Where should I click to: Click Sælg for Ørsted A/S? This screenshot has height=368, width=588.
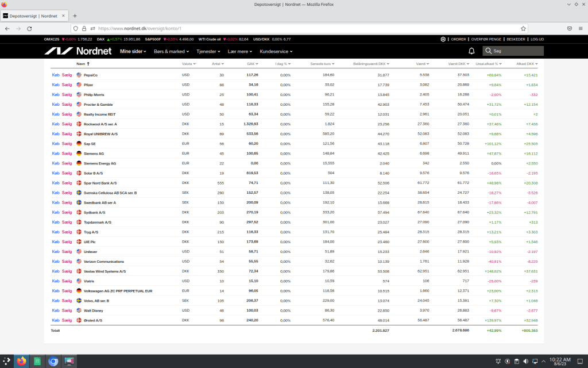pos(67,320)
